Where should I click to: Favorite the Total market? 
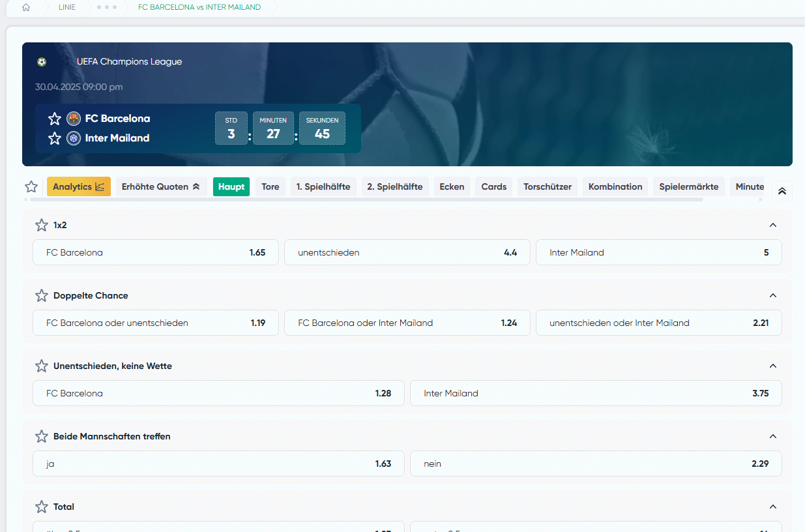click(x=42, y=507)
